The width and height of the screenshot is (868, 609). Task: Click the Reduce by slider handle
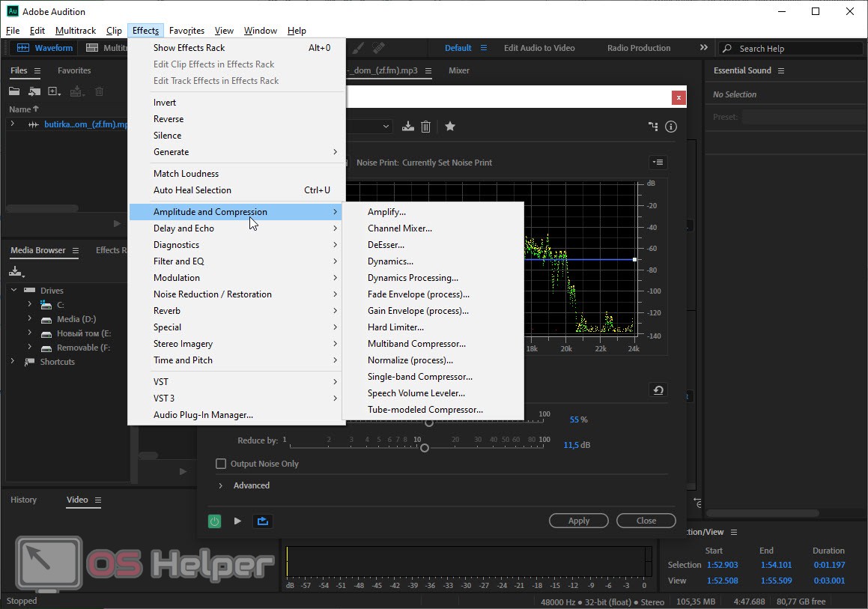pyautogui.click(x=425, y=447)
